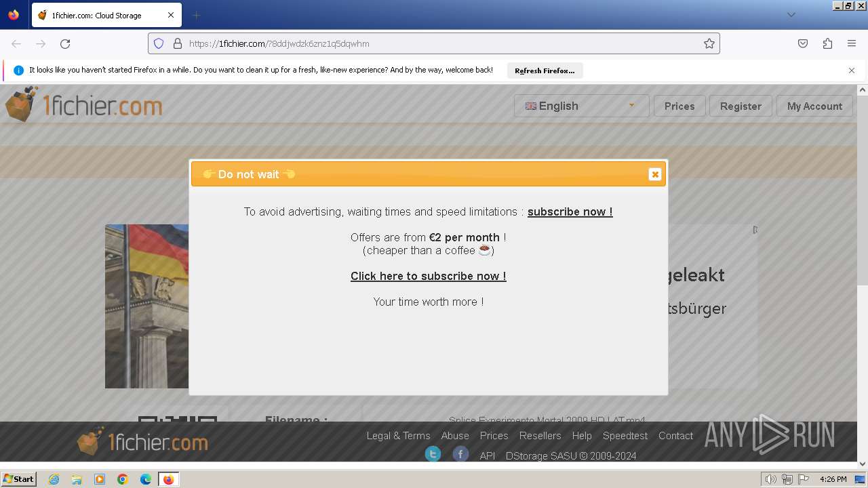Open the Extensions menu
The height and width of the screenshot is (488, 868).
pyautogui.click(x=827, y=43)
